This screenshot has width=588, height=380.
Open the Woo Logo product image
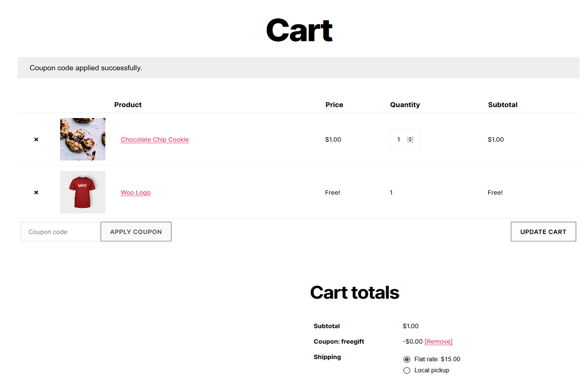(82, 192)
